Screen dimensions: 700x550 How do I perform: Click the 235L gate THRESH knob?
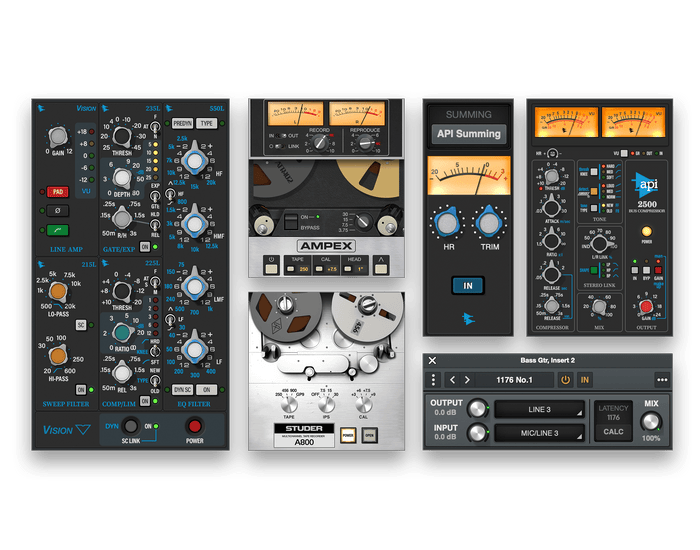click(x=122, y=137)
